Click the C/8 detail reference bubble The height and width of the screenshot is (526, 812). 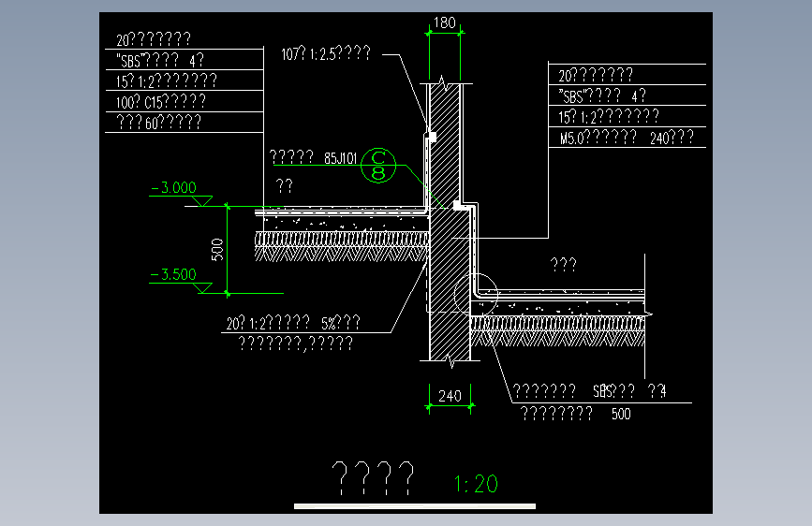click(x=378, y=165)
